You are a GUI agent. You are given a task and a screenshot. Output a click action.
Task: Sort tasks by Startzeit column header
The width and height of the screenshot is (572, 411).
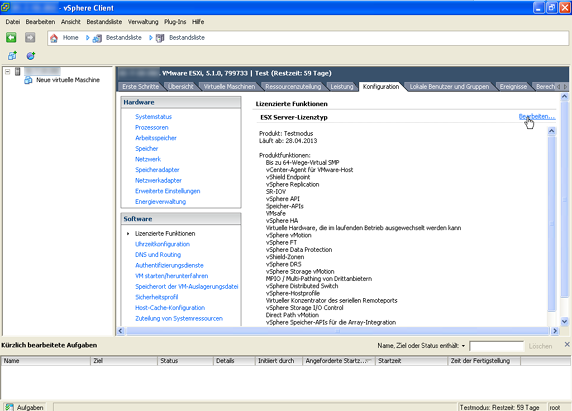coord(411,361)
